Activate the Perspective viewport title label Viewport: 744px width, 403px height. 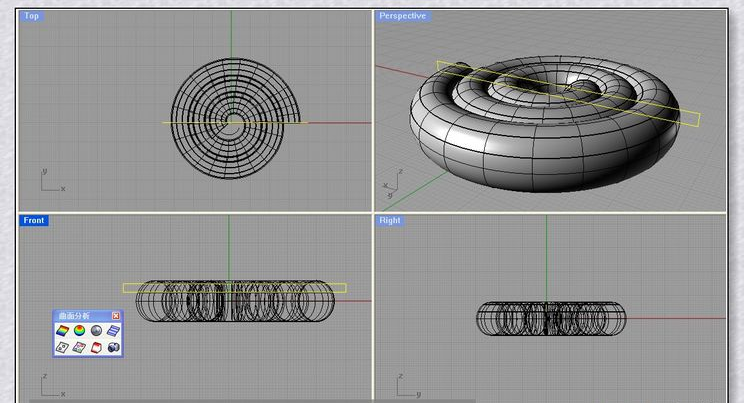click(402, 16)
